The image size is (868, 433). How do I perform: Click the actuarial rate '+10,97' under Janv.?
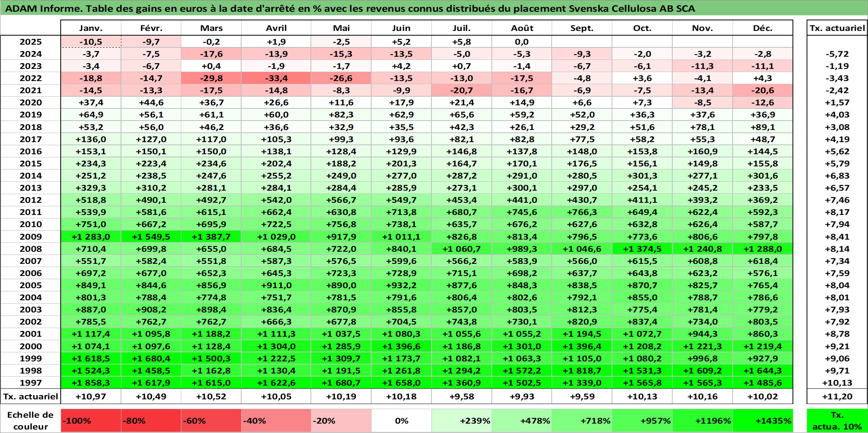[x=91, y=397]
